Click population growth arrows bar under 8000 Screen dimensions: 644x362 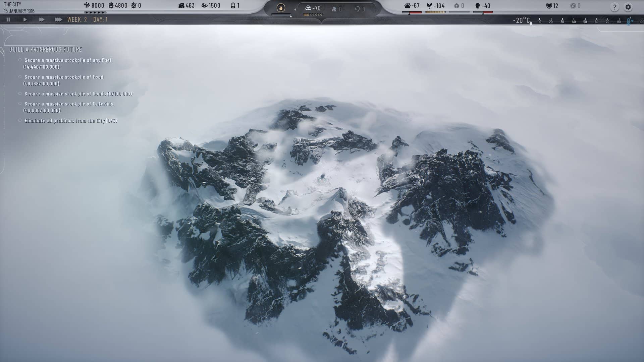click(95, 12)
